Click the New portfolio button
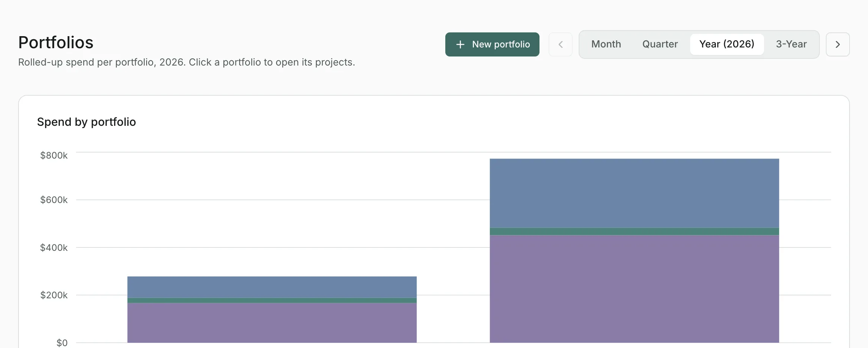The width and height of the screenshot is (868, 348). click(492, 44)
